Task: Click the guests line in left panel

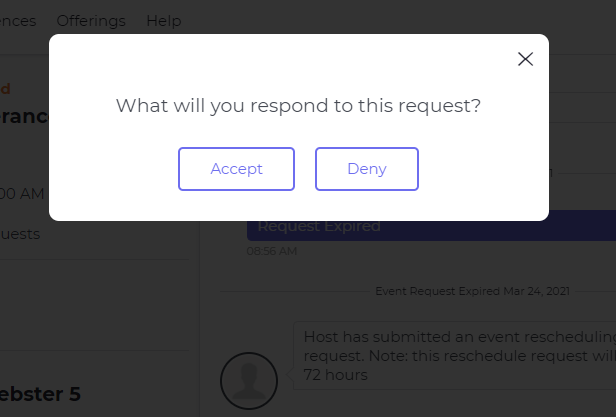Action: [20, 233]
